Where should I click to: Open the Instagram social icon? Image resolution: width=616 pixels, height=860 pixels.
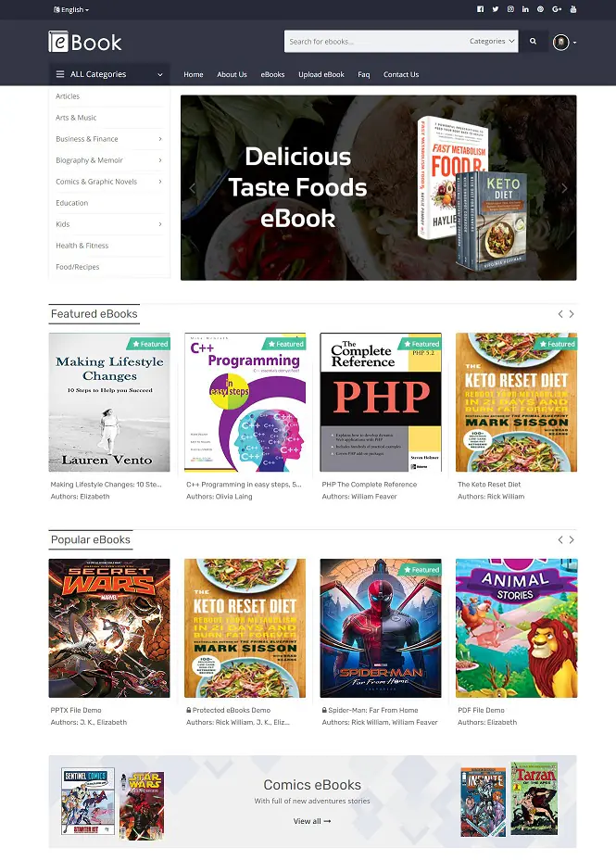tap(510, 9)
